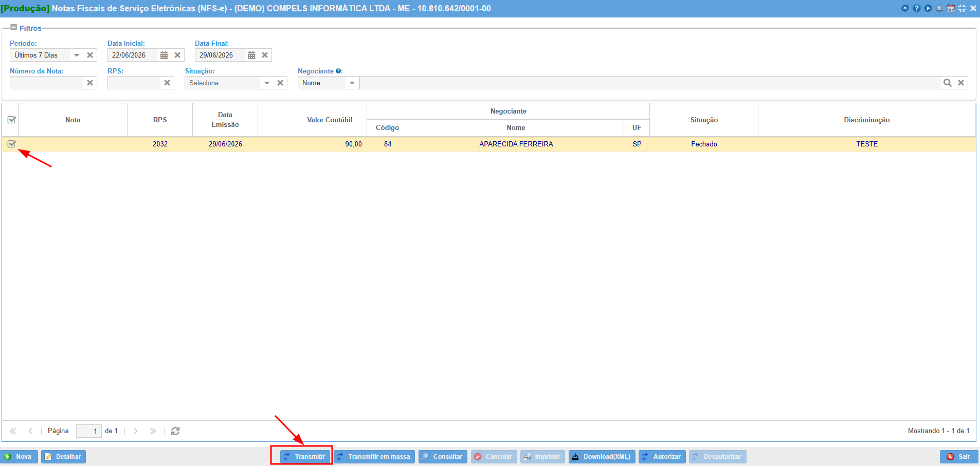Sort by Situação column header

click(x=704, y=120)
